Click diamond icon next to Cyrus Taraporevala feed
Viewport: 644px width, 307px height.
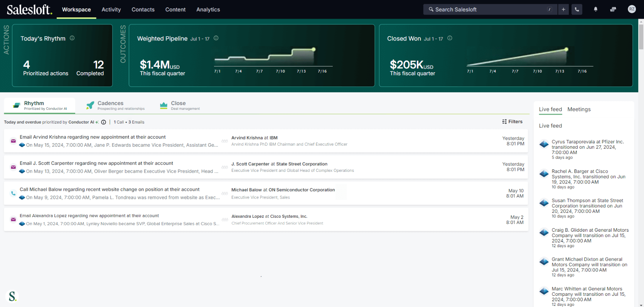point(544,144)
